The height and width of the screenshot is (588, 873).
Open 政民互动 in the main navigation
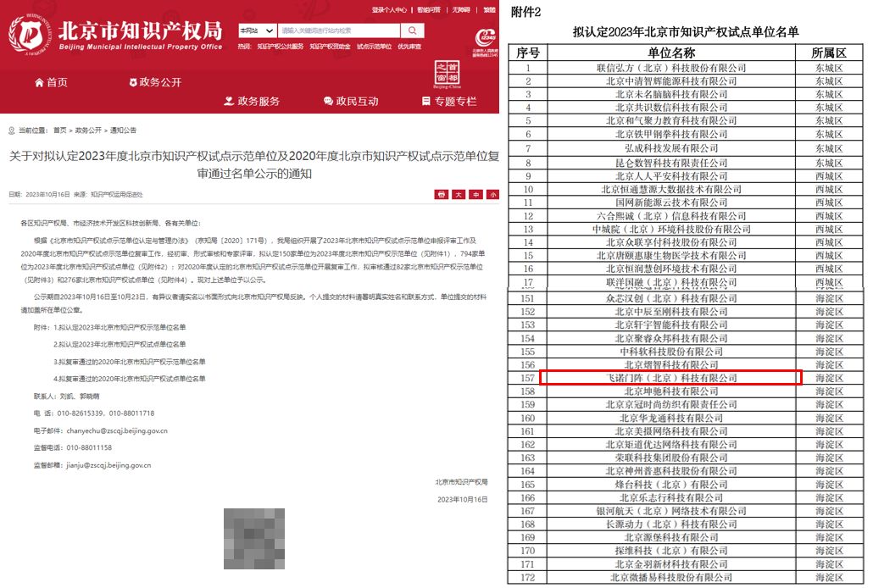point(351,102)
